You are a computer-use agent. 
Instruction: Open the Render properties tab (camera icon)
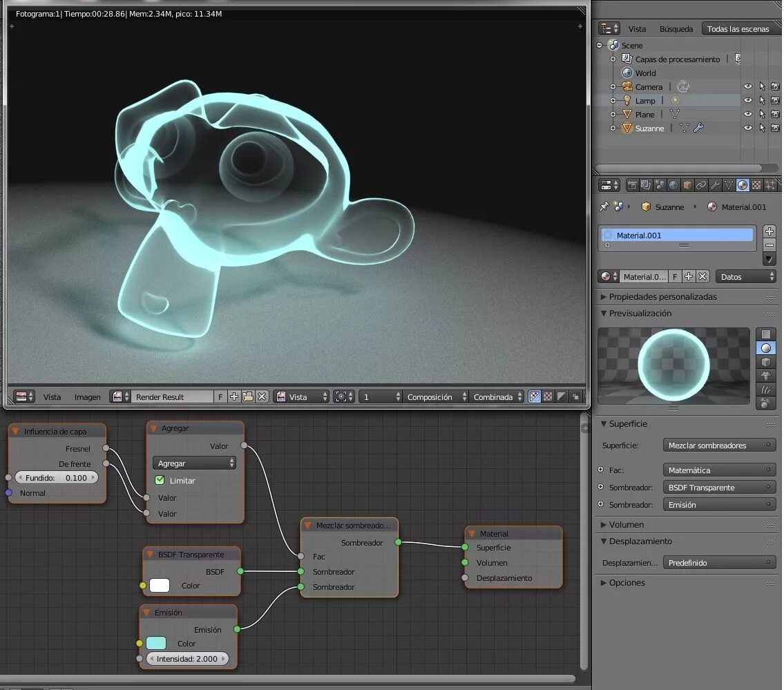click(633, 186)
